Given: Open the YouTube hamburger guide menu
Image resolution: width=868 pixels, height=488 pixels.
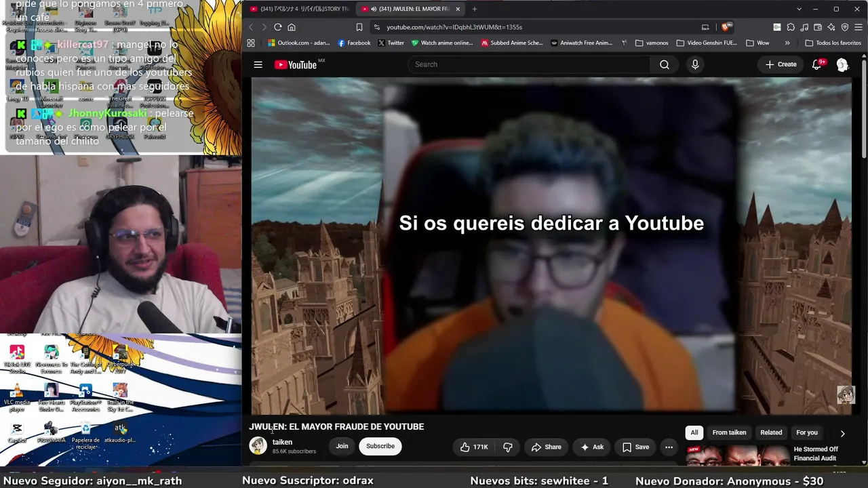Looking at the screenshot, I should pos(258,64).
